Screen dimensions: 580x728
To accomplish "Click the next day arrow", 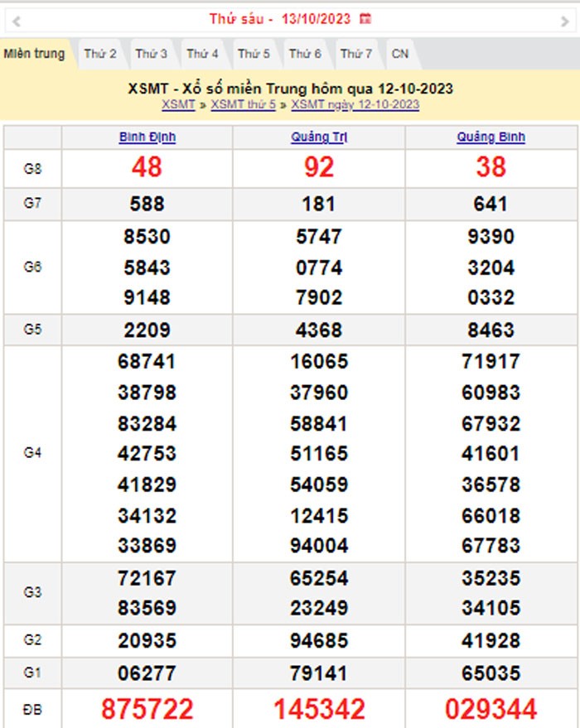I will pyautogui.click(x=565, y=20).
